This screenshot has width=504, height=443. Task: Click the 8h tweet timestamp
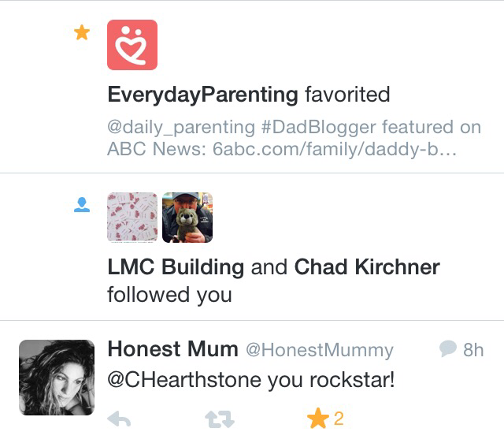(x=473, y=349)
